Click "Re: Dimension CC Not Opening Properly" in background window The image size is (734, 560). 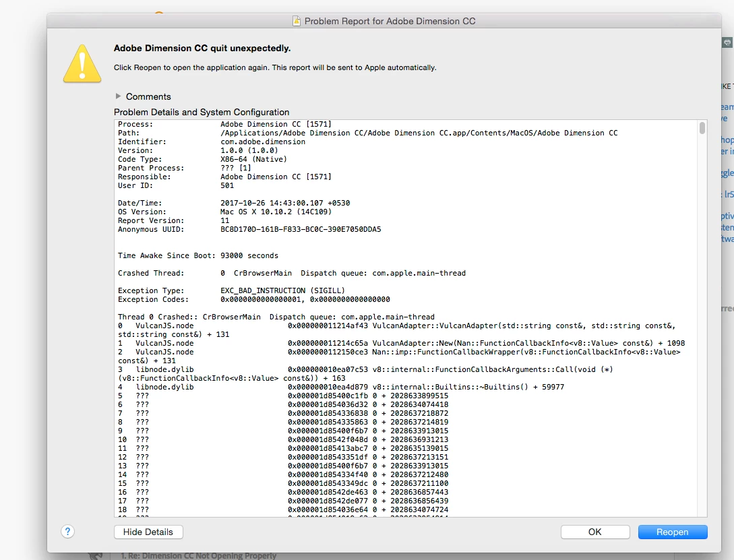click(198, 556)
